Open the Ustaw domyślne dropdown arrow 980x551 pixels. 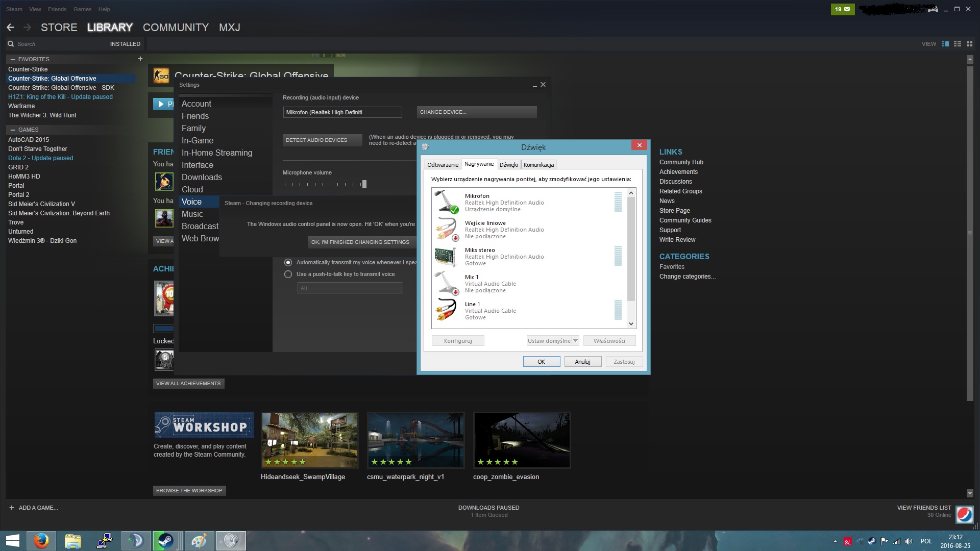(x=575, y=340)
